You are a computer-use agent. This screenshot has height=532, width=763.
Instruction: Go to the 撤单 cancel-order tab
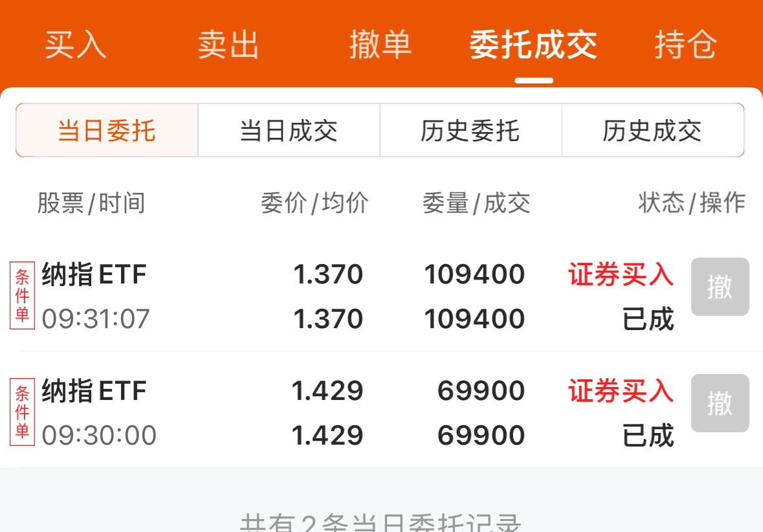(x=381, y=45)
